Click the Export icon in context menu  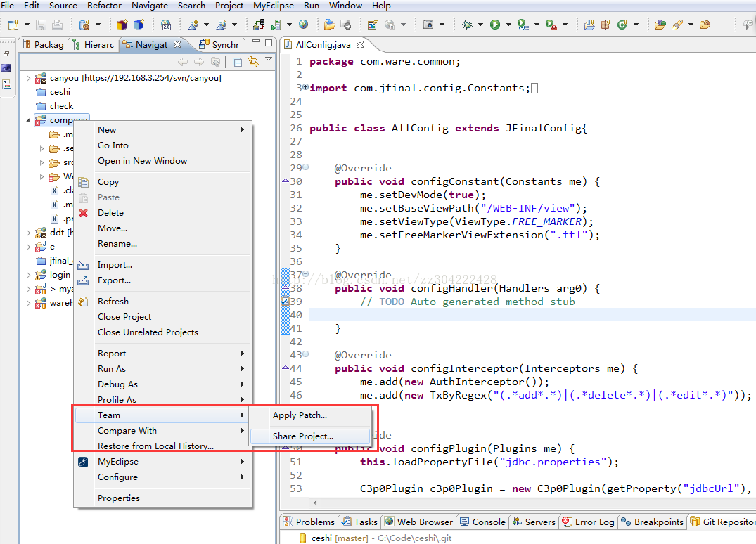point(83,280)
